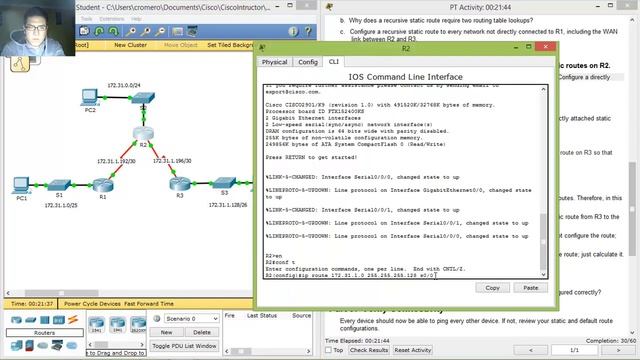
Task: Click router R1 in the topology
Action: pyautogui.click(x=103, y=185)
